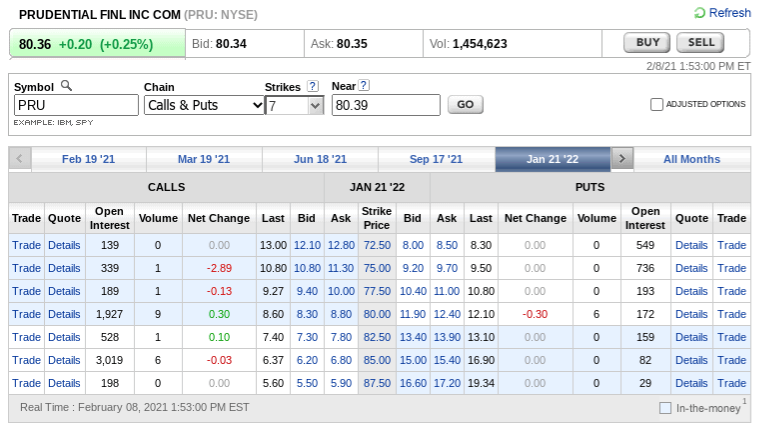The height and width of the screenshot is (426, 757).
Task: Click put bid 15.00 link
Action: point(413,360)
